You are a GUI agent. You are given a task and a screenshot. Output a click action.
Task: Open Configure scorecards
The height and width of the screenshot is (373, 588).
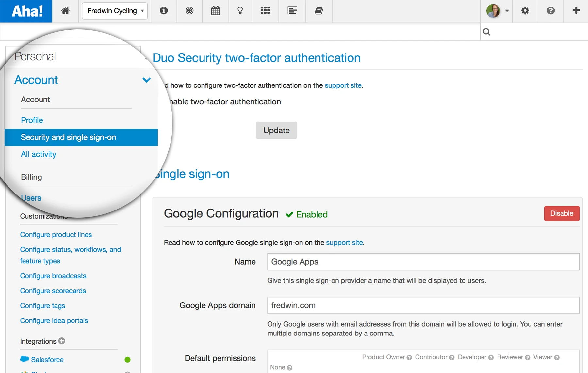coord(53,291)
